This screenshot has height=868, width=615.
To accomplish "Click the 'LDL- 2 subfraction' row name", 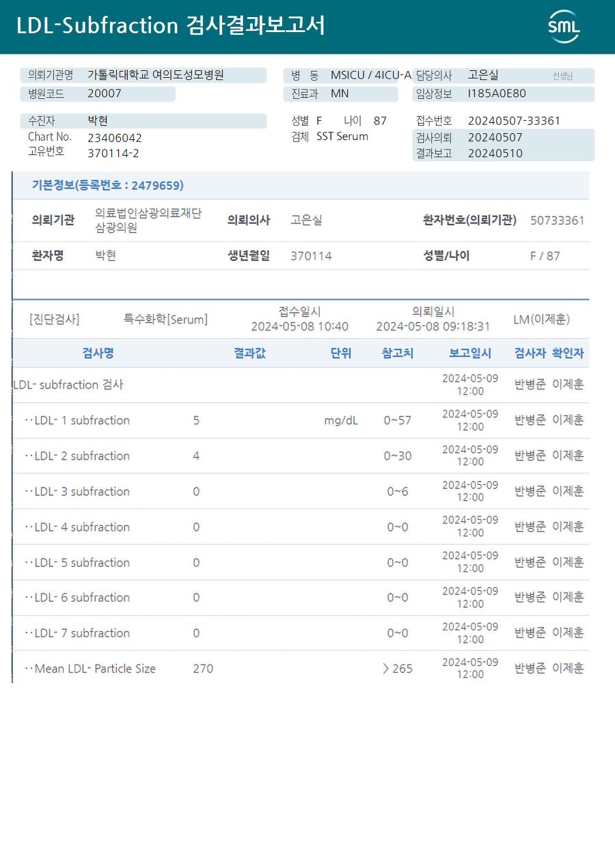I will (x=82, y=456).
